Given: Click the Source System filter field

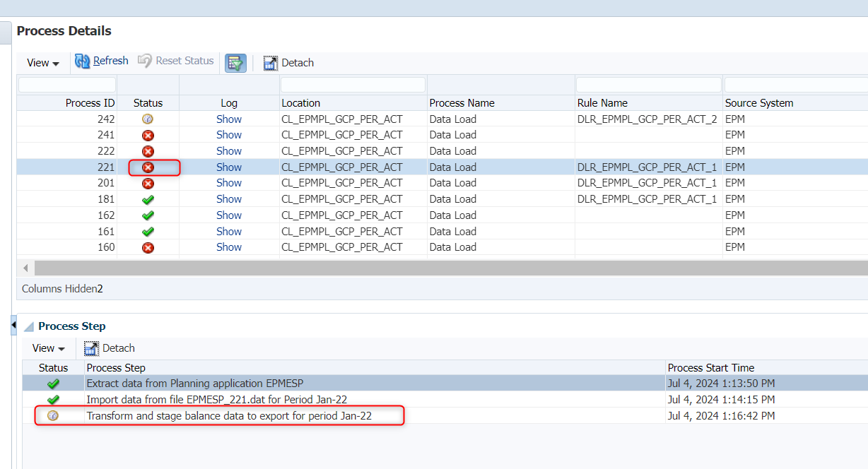Looking at the screenshot, I should [x=796, y=85].
